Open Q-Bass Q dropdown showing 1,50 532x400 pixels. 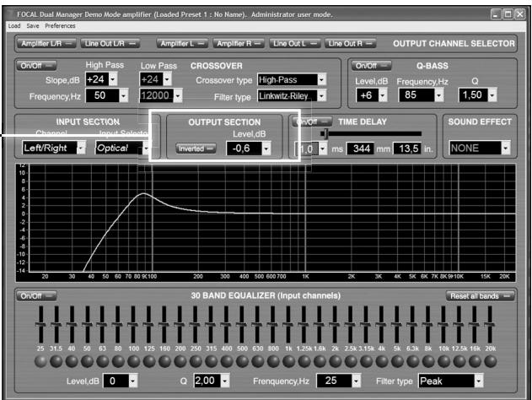492,95
